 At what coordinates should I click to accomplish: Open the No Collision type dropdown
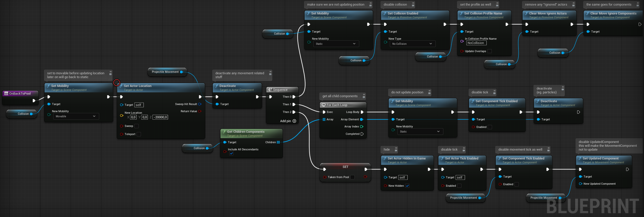point(412,44)
